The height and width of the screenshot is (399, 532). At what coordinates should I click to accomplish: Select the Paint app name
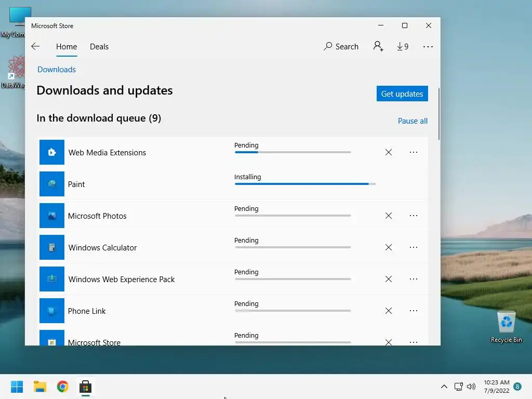(76, 184)
